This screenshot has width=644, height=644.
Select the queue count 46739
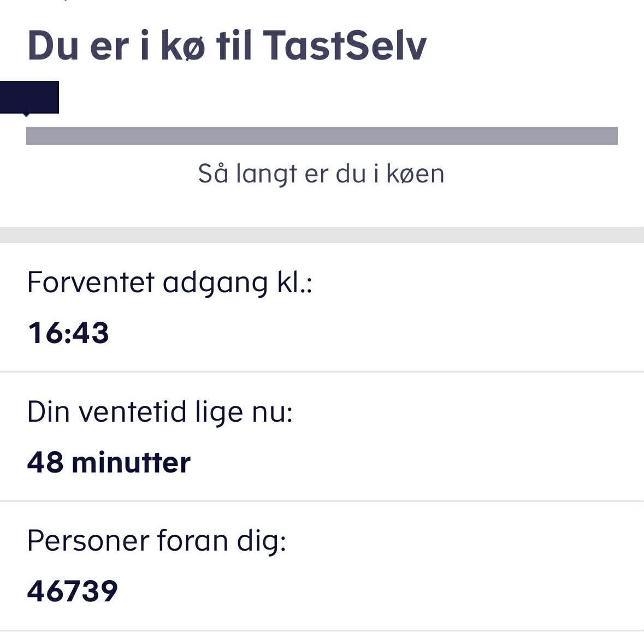pos(72,591)
